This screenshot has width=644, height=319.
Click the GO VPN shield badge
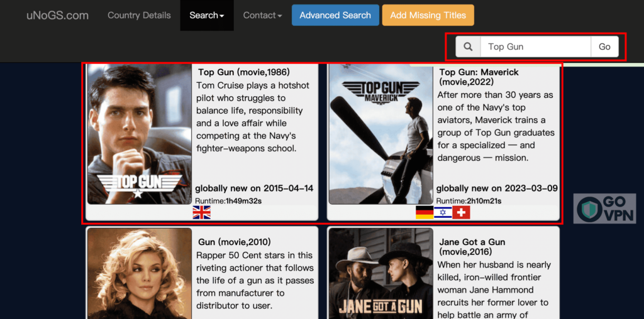[x=604, y=209]
